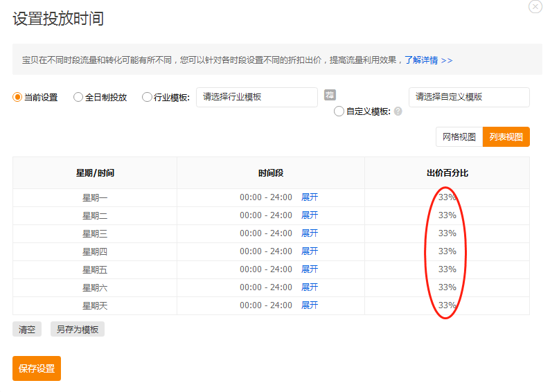Click the 了解详情 link

[428, 60]
